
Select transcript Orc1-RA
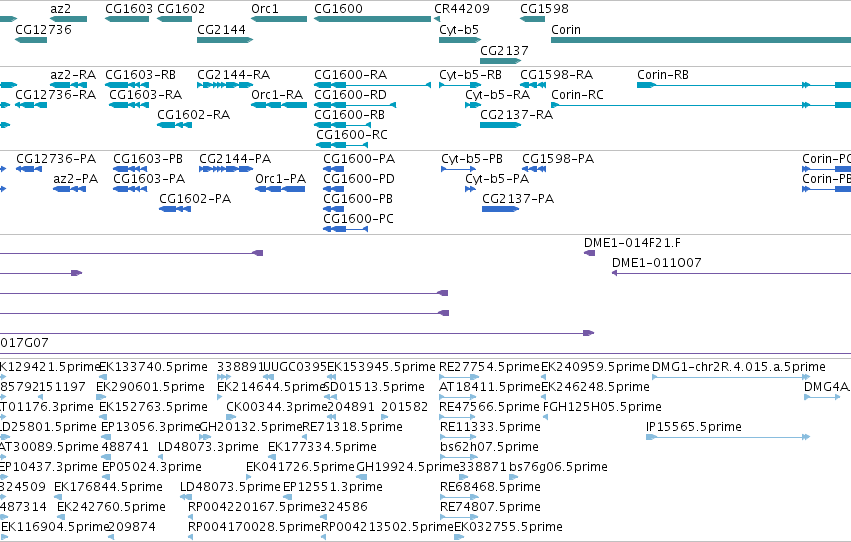(279, 105)
